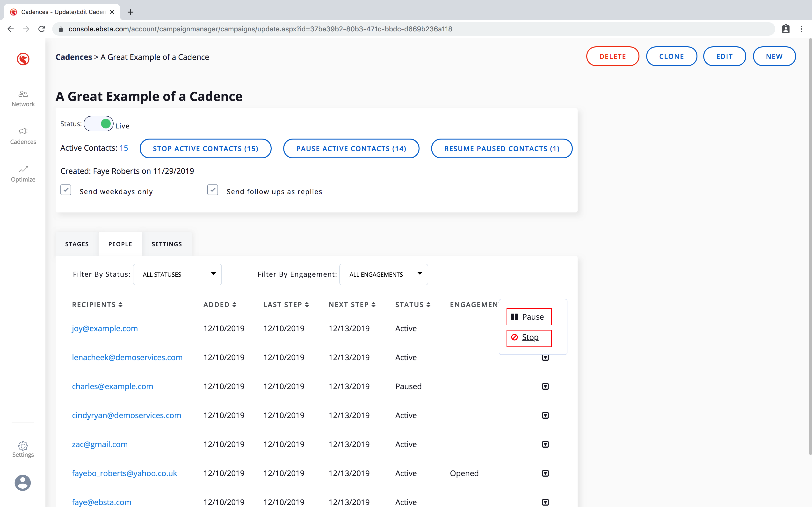812x507 pixels.
Task: Choose Pause from the actions menu
Action: (x=529, y=317)
